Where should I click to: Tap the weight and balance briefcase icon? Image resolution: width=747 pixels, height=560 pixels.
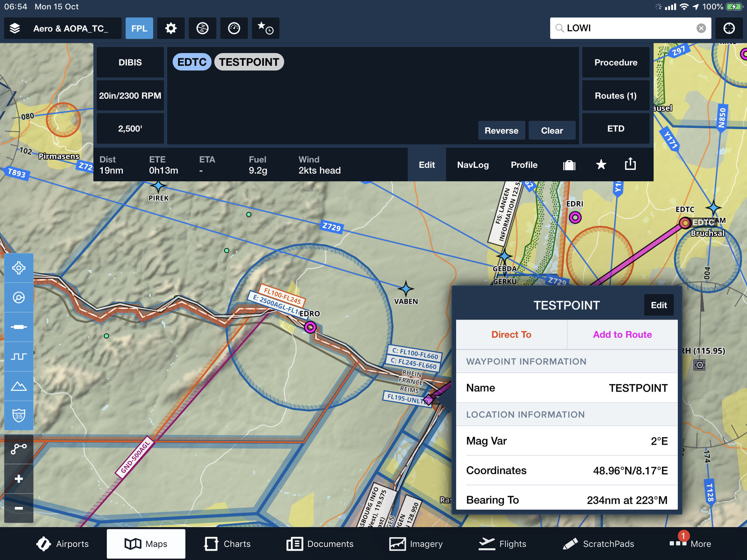click(569, 165)
